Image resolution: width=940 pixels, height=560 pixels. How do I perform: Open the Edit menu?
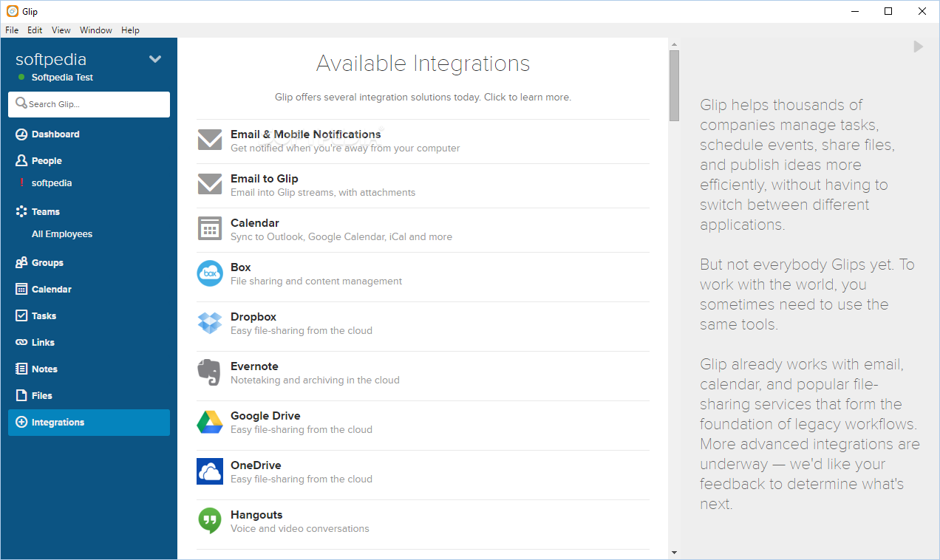(35, 30)
